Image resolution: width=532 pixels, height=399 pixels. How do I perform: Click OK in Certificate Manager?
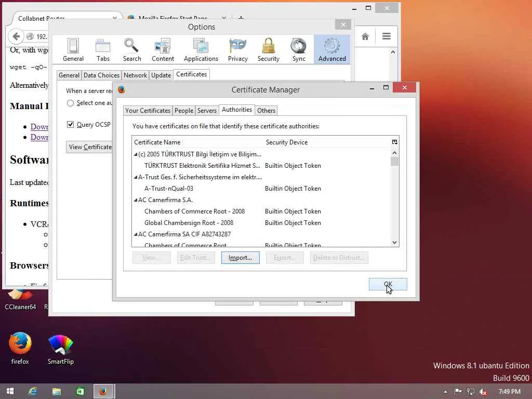[388, 284]
